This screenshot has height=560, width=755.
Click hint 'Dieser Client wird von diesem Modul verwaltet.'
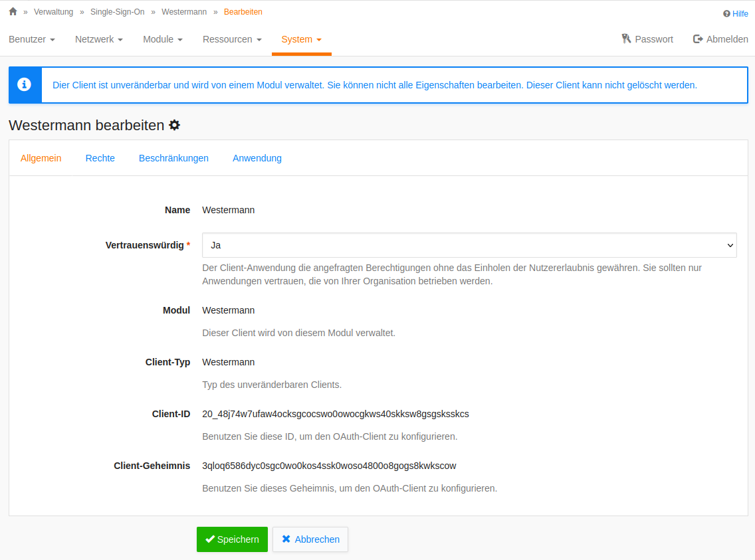point(298,333)
